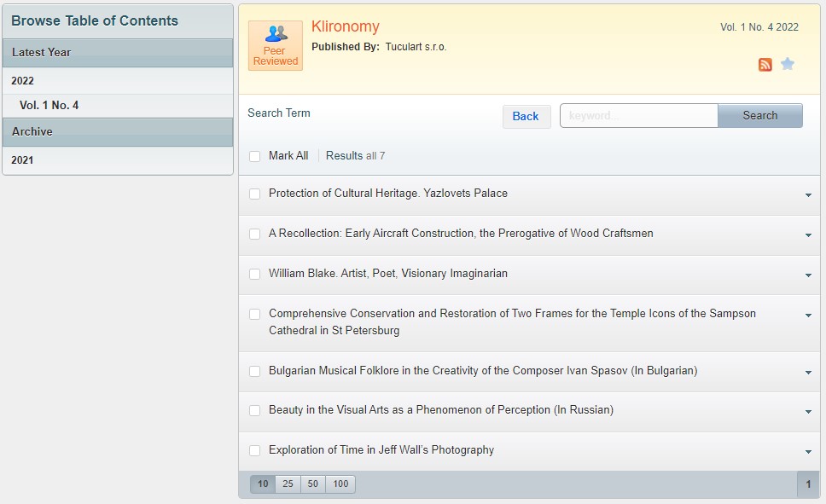Check the Yazlovets Palace article checkbox
826x504 pixels.
click(254, 194)
